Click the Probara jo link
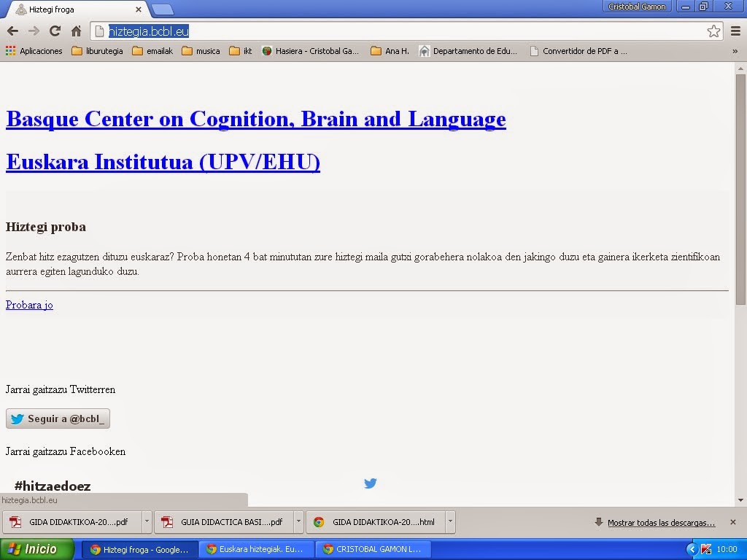This screenshot has height=560, width=747. pos(29,305)
